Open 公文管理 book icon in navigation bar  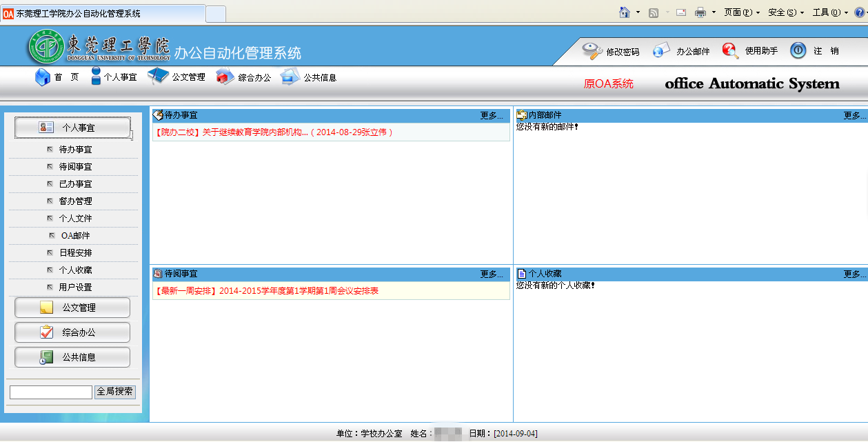point(159,77)
